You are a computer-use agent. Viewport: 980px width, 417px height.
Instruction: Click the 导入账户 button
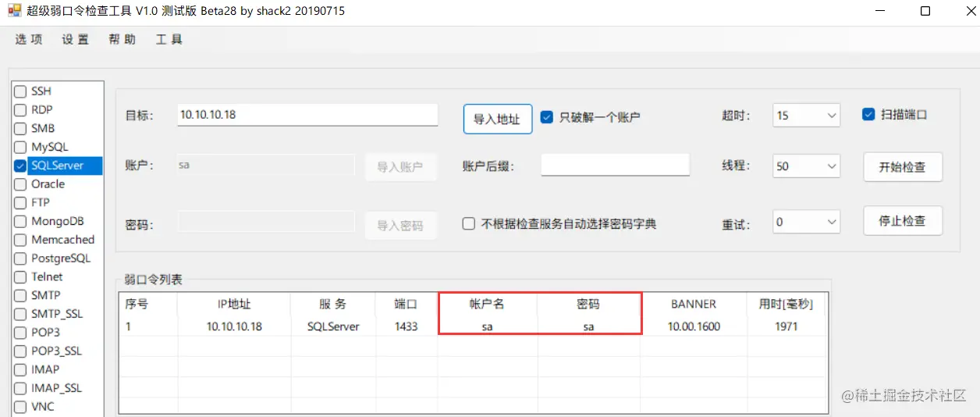[400, 167]
